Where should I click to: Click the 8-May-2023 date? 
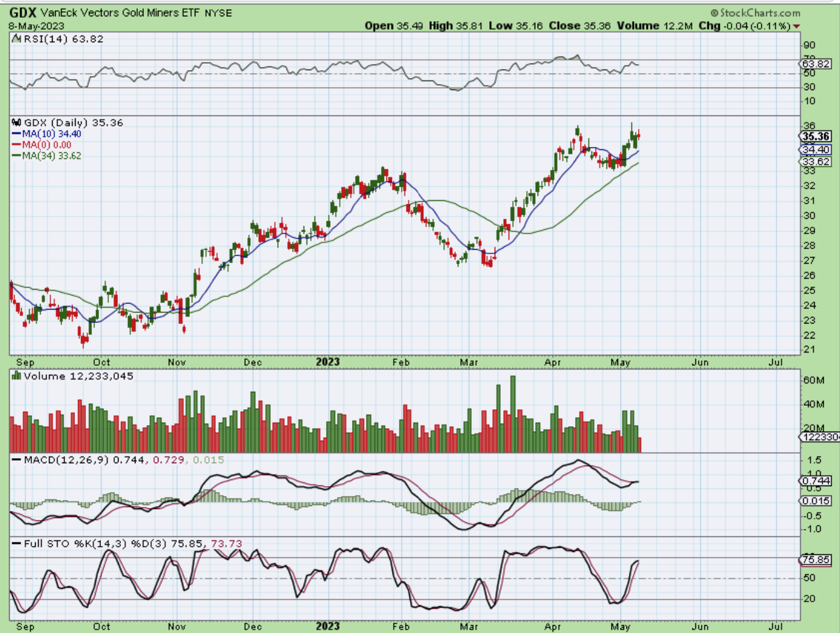pyautogui.click(x=36, y=26)
